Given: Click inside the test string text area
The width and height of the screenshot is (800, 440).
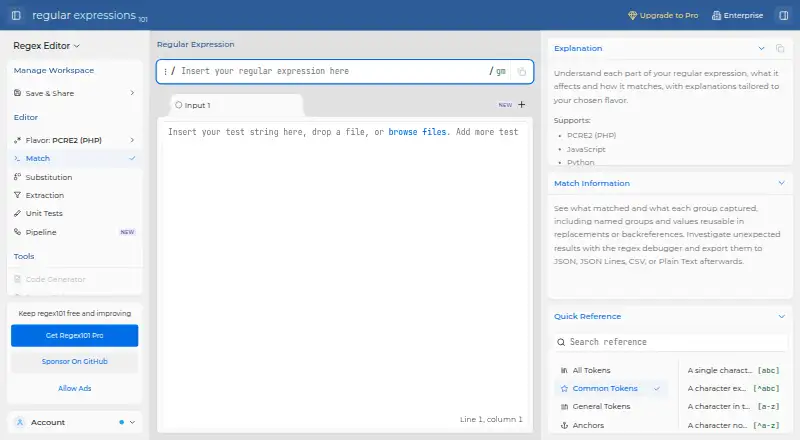Looking at the screenshot, I should (345, 276).
